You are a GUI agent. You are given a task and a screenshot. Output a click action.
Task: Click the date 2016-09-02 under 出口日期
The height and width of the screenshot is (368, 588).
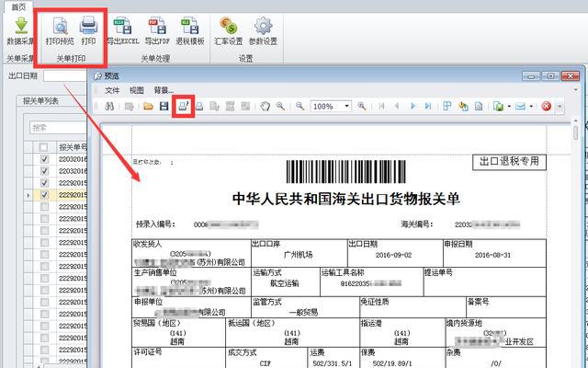pyautogui.click(x=394, y=255)
